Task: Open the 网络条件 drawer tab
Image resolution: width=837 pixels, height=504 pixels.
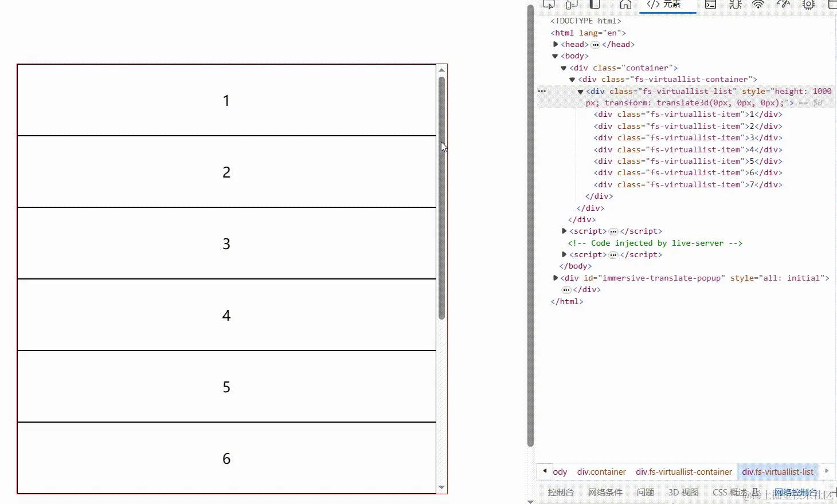Action: pyautogui.click(x=605, y=493)
